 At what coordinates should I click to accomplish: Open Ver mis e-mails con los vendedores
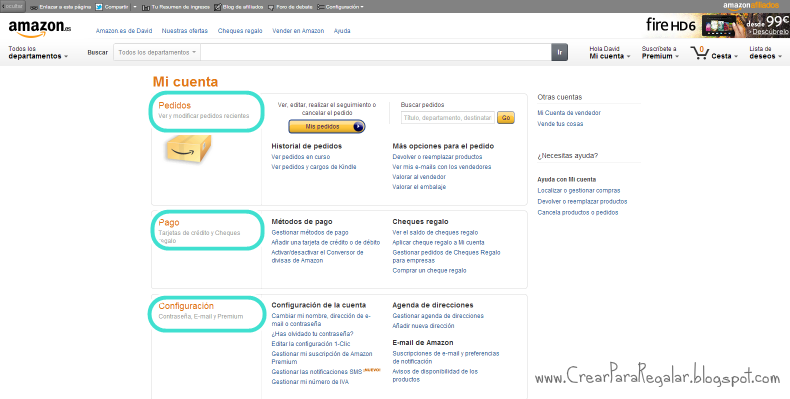pyautogui.click(x=442, y=167)
